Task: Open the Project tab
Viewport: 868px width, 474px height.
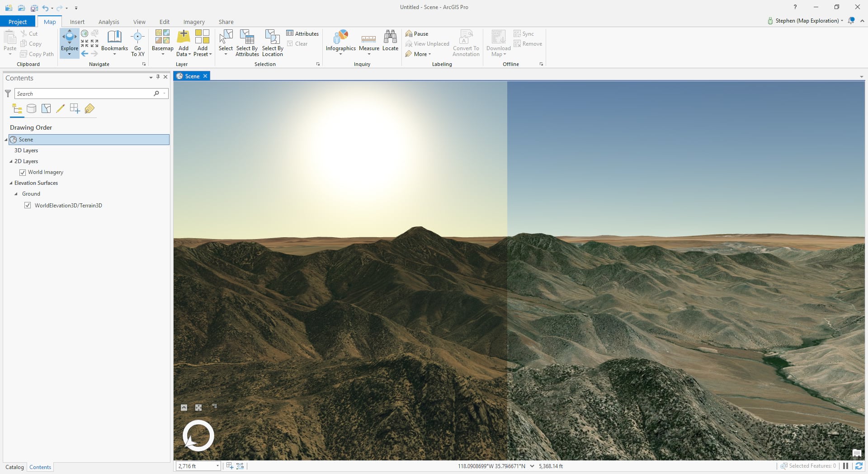Action: (18, 22)
